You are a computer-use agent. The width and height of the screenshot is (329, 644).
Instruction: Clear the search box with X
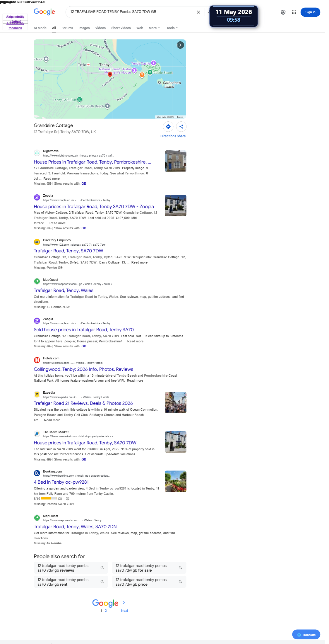point(198,12)
